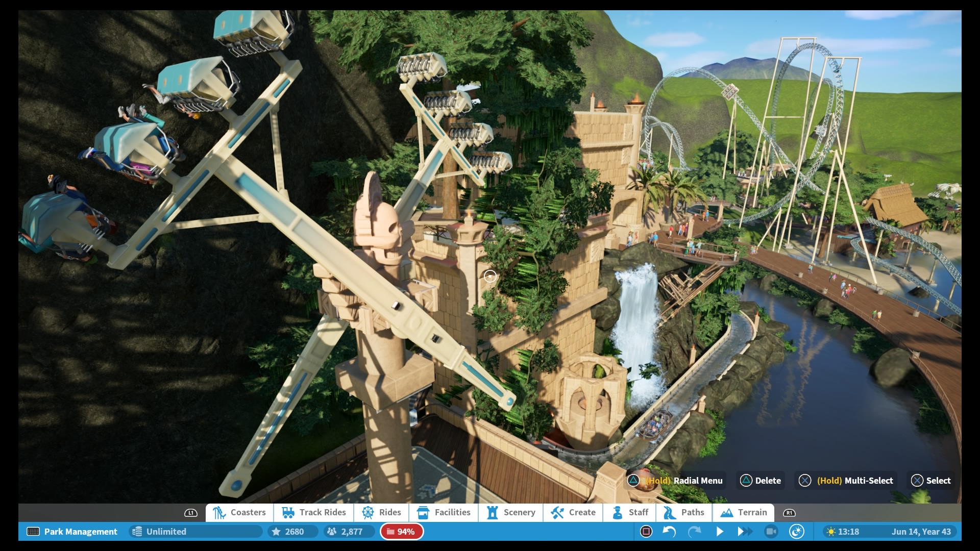Toggle day-night cycle icon
Screen dimensions: 980x551
[796, 532]
